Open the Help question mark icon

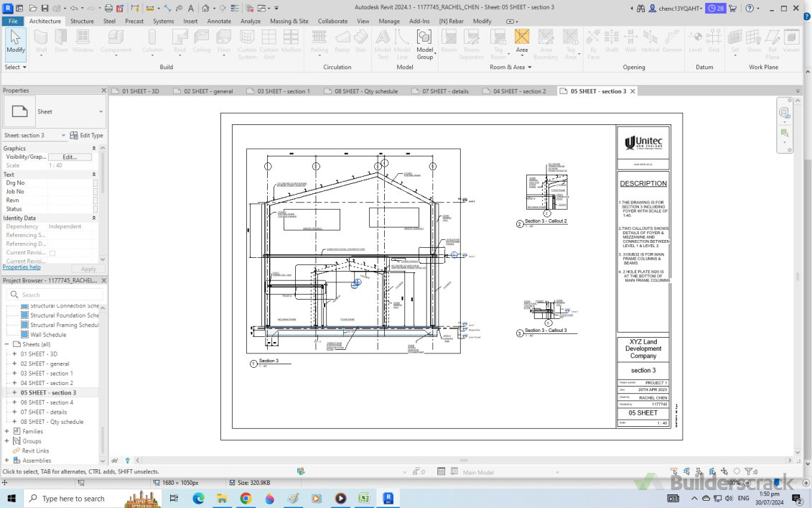749,9
